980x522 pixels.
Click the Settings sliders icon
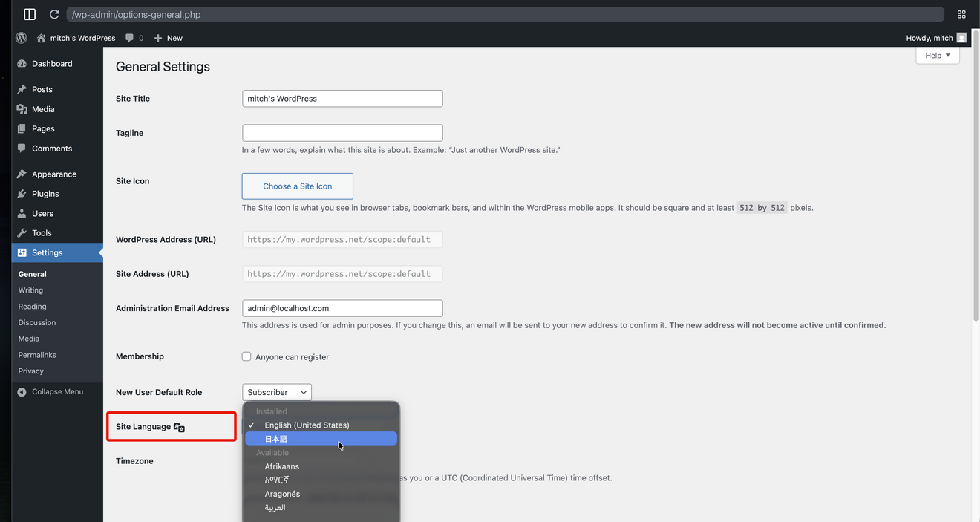22,252
